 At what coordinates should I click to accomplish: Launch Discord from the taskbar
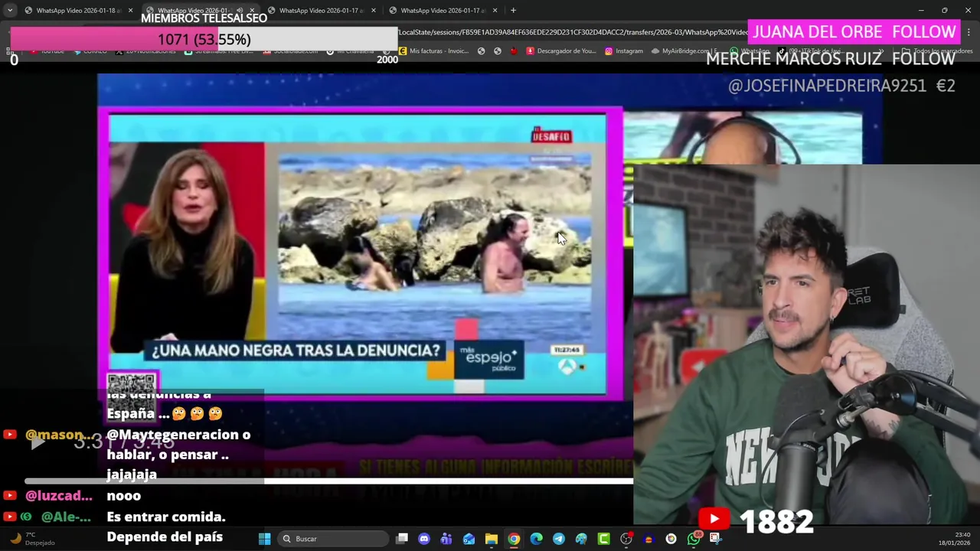pos(424,539)
